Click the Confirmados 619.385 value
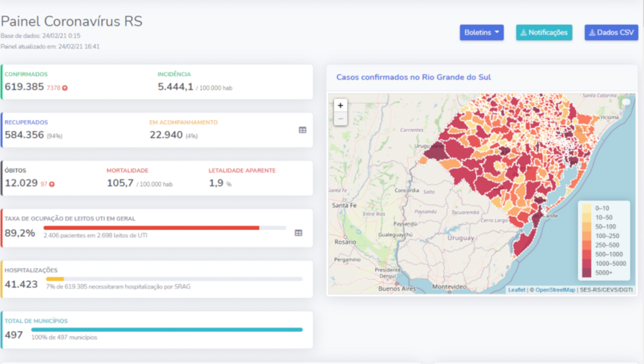644x364 pixels. [24, 87]
